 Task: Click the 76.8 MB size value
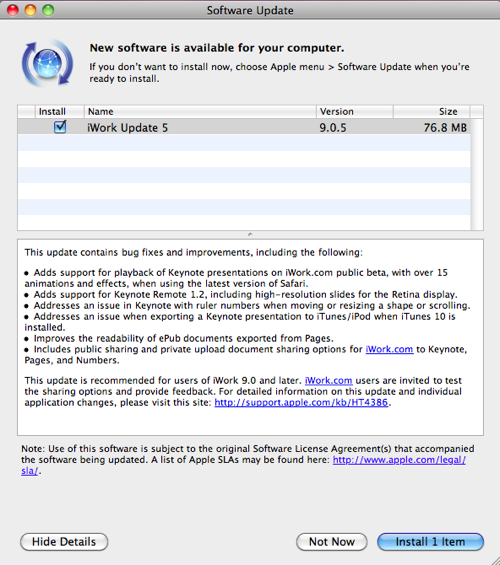[x=445, y=128]
